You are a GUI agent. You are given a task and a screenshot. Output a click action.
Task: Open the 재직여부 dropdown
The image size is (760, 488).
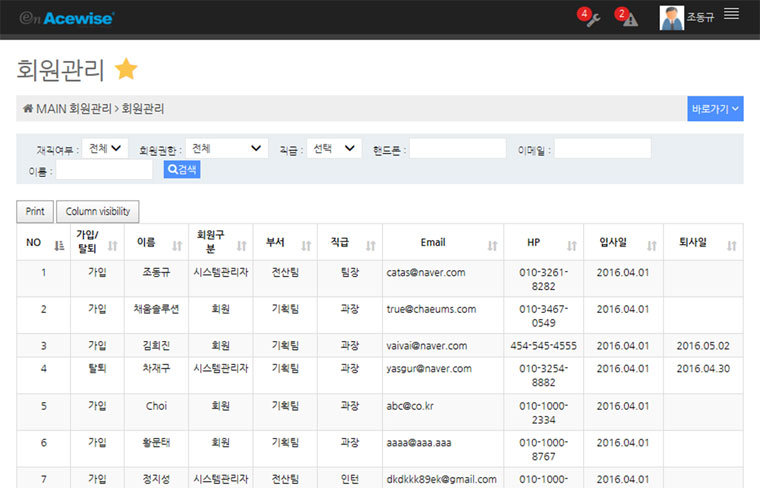point(106,148)
